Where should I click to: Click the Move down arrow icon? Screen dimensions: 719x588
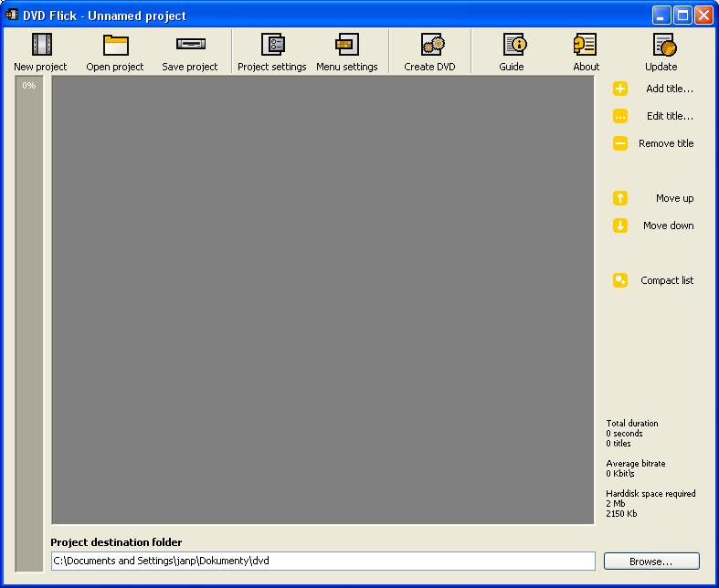[x=620, y=226]
